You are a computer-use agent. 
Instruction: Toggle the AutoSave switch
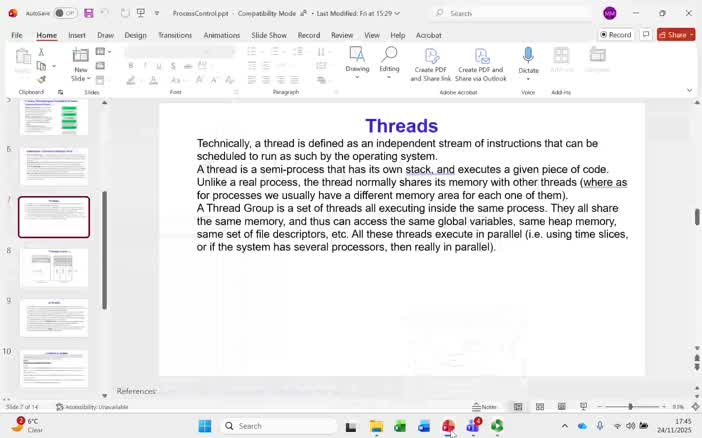coord(64,13)
